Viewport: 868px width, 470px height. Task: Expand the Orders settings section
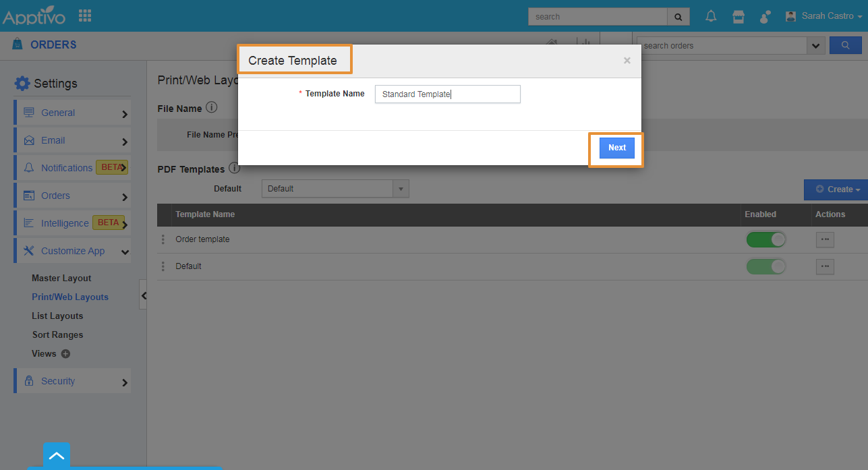[x=72, y=196]
